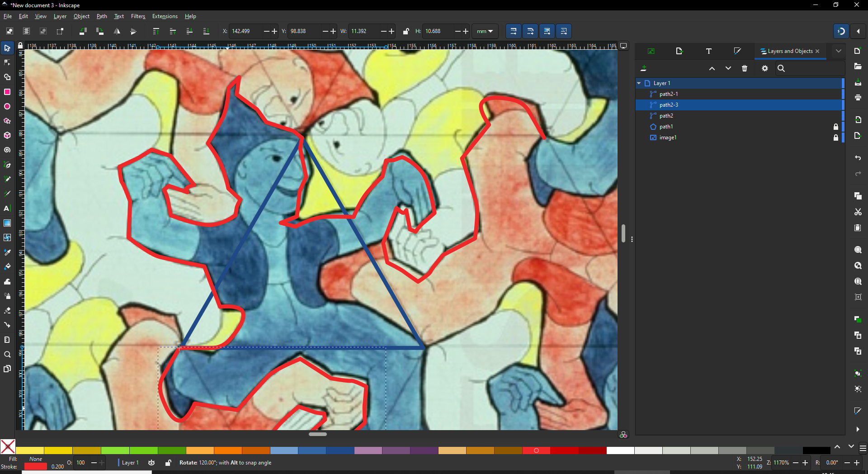
Task: Click Flip horizontally icon
Action: pyautogui.click(x=117, y=31)
